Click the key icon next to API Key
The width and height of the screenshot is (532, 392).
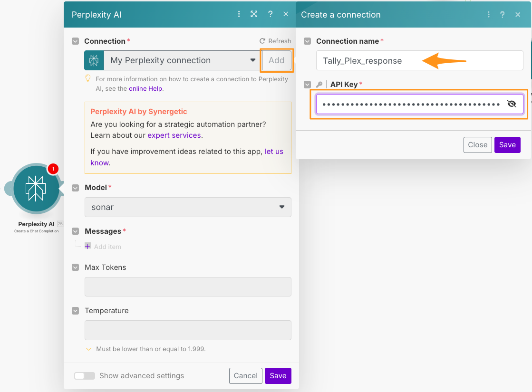tap(319, 85)
